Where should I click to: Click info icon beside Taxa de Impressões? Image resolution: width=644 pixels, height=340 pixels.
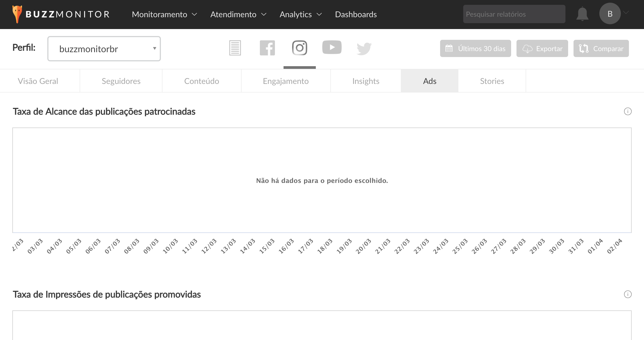(x=628, y=294)
